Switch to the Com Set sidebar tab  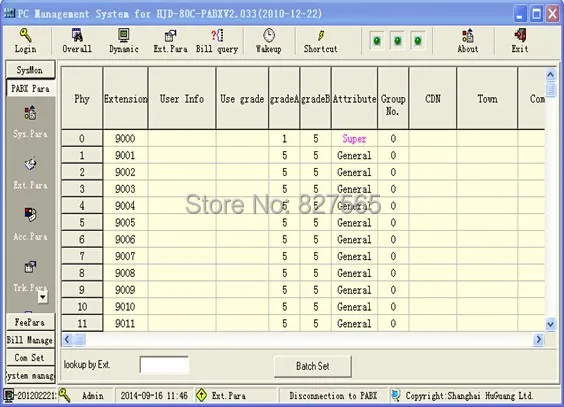click(x=30, y=357)
